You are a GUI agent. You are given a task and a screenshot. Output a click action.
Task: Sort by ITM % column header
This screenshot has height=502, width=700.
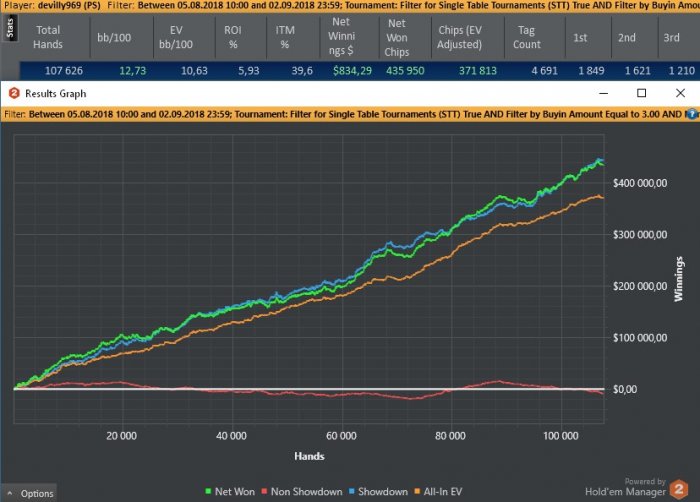pos(285,37)
